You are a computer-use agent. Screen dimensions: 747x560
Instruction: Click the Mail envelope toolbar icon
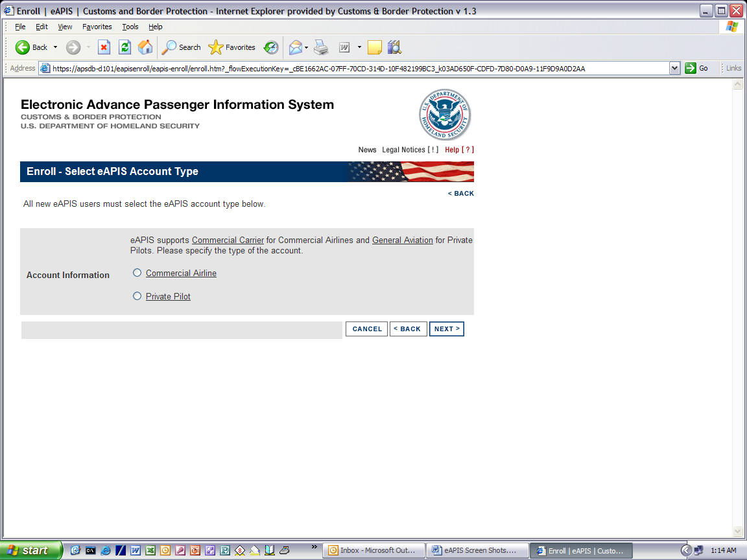pyautogui.click(x=296, y=47)
